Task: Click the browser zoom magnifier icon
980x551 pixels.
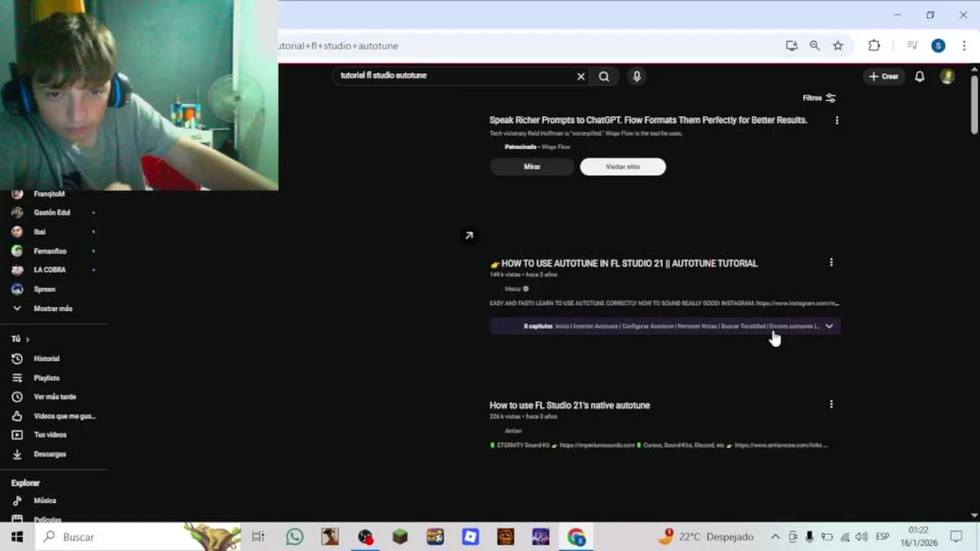Action: point(815,46)
